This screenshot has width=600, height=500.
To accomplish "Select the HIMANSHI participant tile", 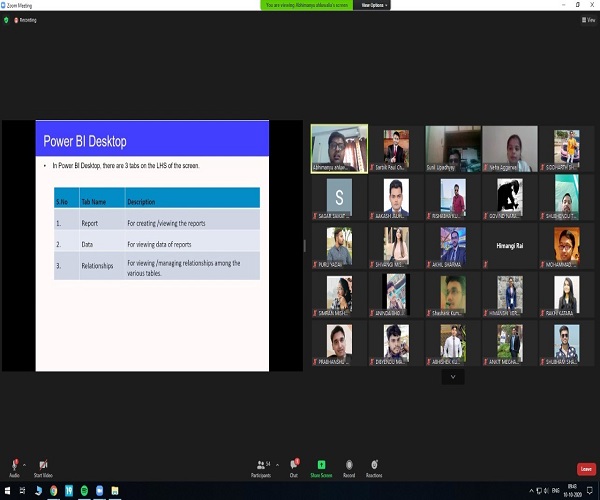I will click(510, 295).
